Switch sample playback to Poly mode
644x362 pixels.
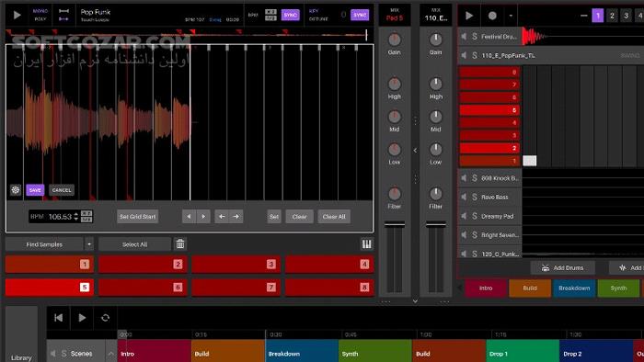pyautogui.click(x=40, y=19)
